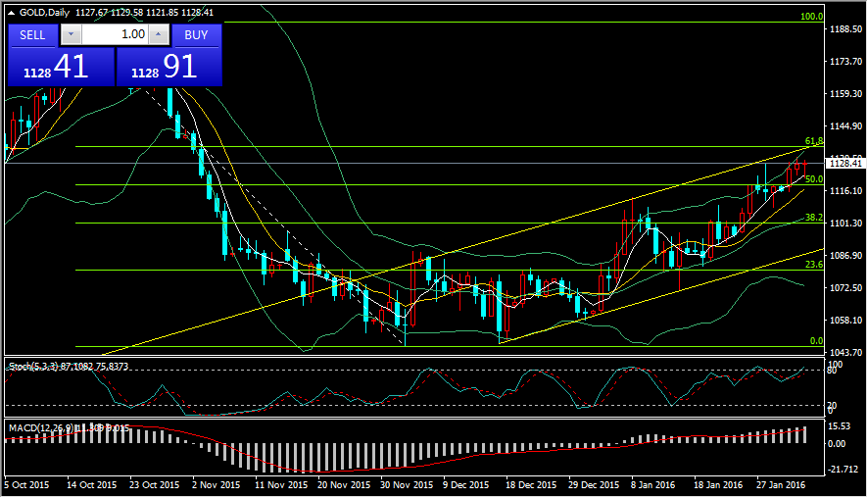The image size is (868, 498).
Task: Increase volume with the up arrow
Action: coord(160,34)
